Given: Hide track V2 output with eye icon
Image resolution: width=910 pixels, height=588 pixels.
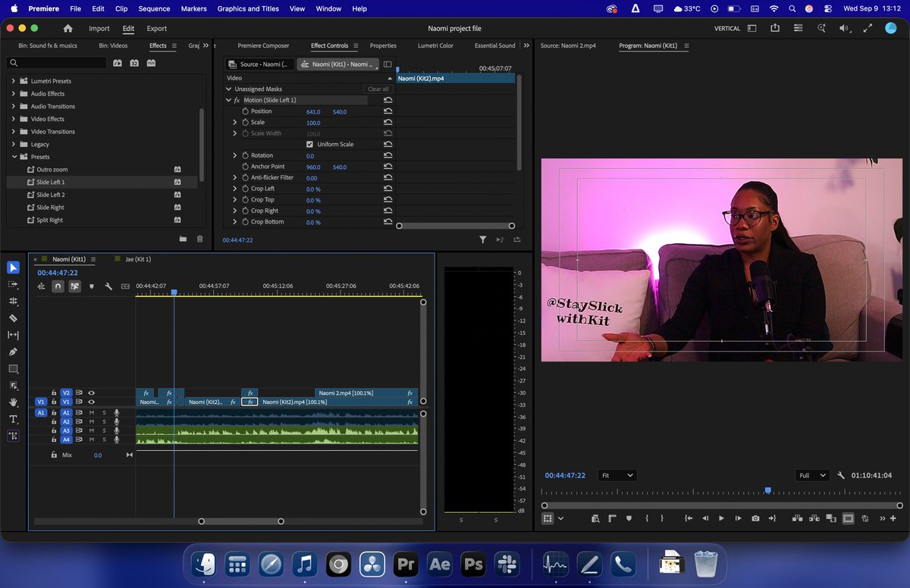Looking at the screenshot, I should click(x=92, y=393).
